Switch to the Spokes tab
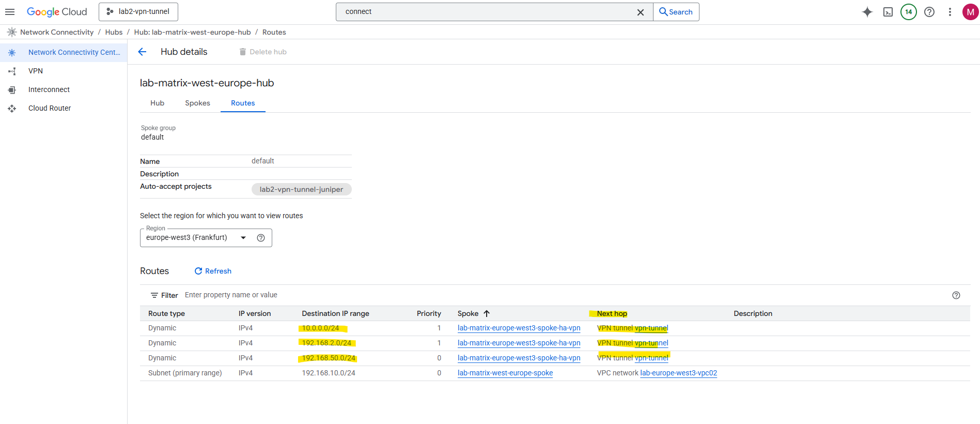The width and height of the screenshot is (980, 424). click(197, 103)
